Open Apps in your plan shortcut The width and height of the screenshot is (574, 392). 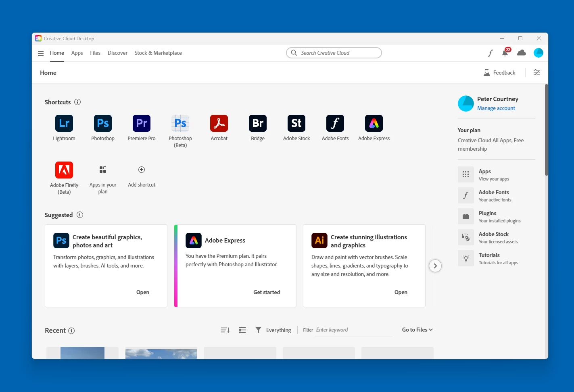click(103, 170)
